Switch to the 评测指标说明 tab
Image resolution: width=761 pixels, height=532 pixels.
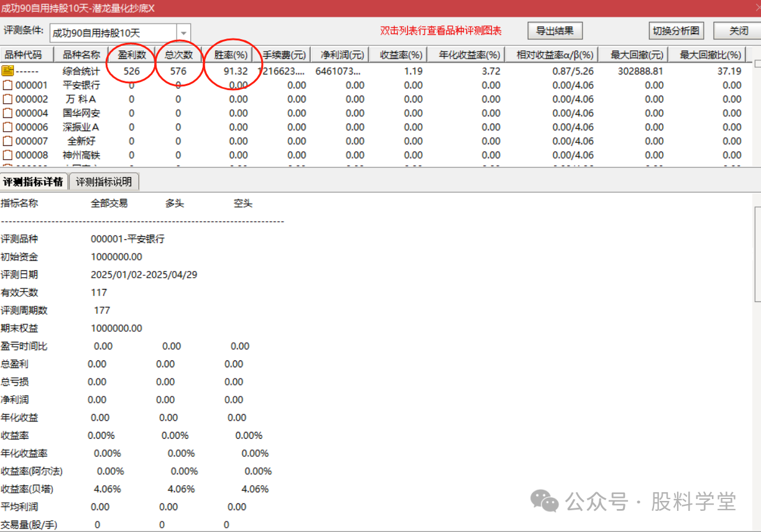click(x=104, y=181)
